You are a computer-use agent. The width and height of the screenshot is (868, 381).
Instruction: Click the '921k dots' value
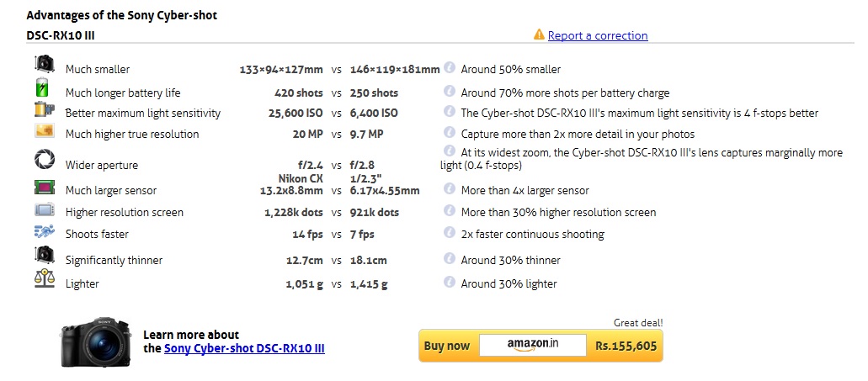374,212
